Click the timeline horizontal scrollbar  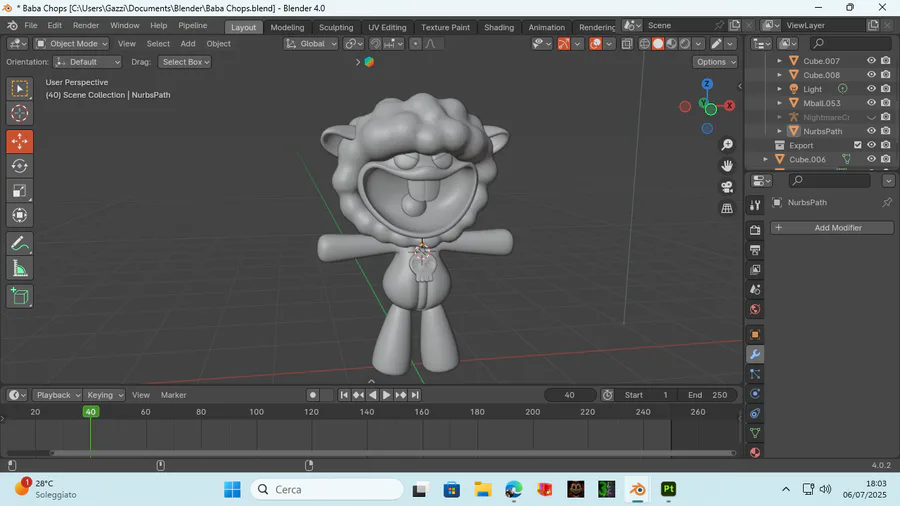pyautogui.click(x=393, y=453)
